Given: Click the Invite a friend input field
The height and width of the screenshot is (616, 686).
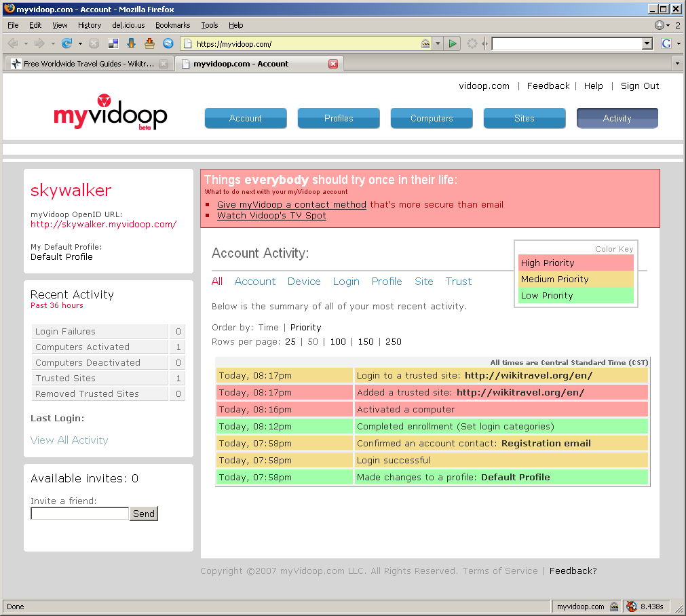Looking at the screenshot, I should (79, 514).
